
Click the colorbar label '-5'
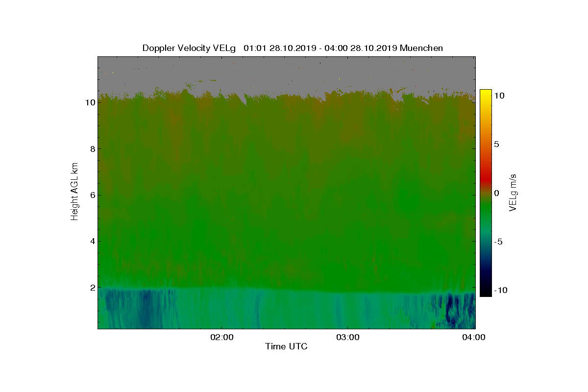coord(498,242)
